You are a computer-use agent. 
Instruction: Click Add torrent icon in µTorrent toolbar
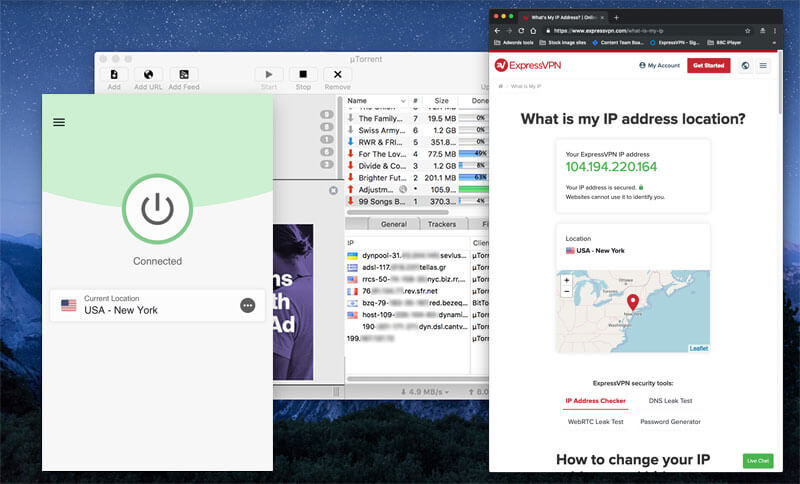114,74
